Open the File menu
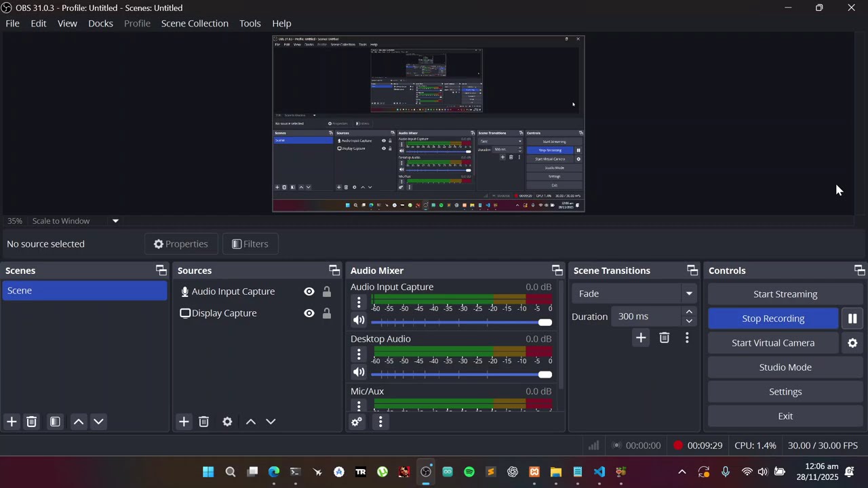The height and width of the screenshot is (488, 868). [12, 23]
